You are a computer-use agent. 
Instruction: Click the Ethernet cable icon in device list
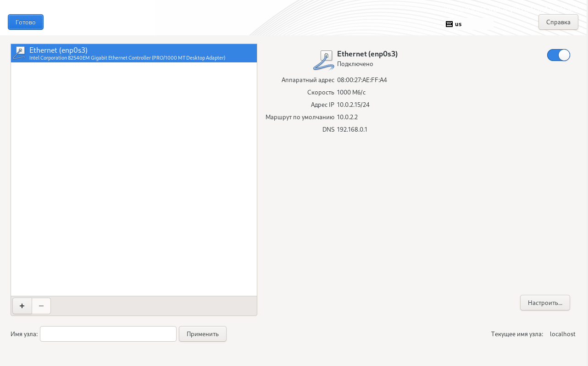(x=19, y=53)
